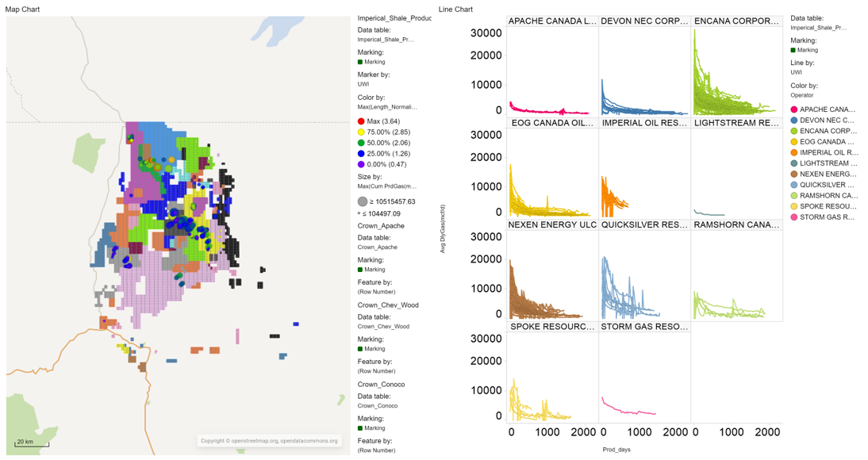Select the Imperical_Shale_Produc layer heading in map legend

pos(394,18)
